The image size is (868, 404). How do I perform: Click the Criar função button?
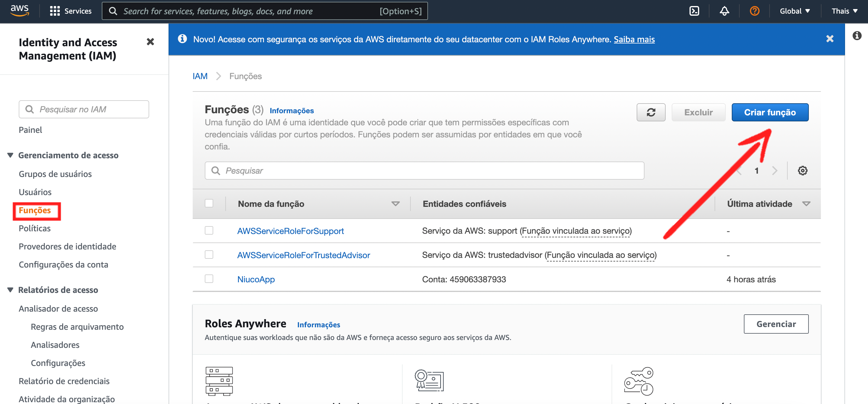click(x=770, y=112)
